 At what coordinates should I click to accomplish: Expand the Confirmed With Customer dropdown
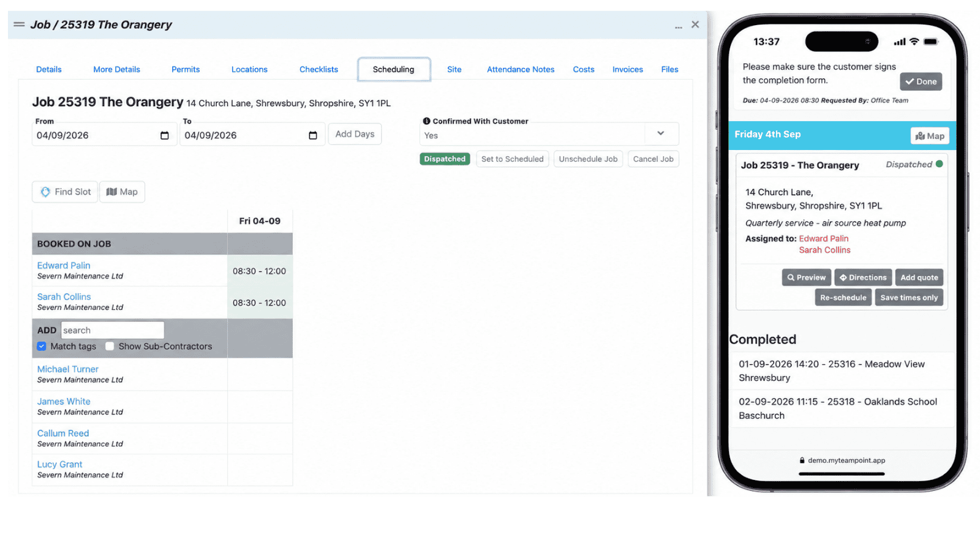(661, 133)
